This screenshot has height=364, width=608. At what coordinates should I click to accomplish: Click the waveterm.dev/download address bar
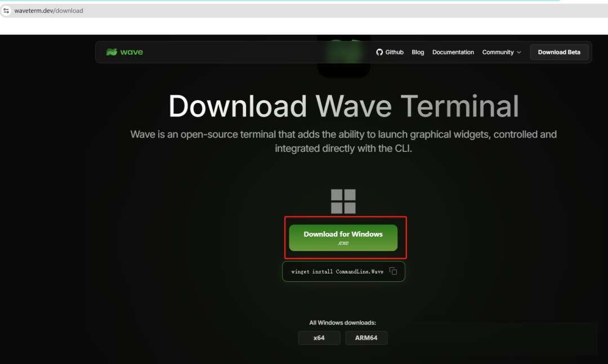click(304, 11)
